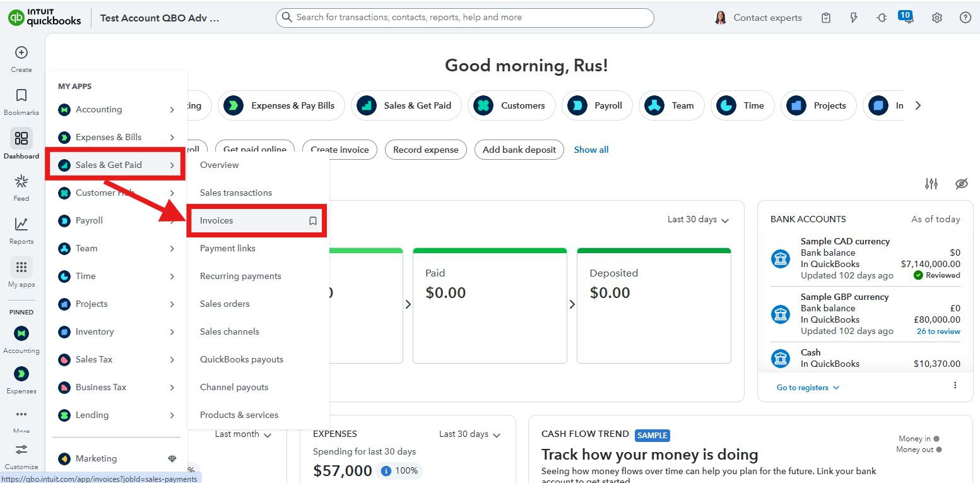Image resolution: width=980 pixels, height=483 pixels.
Task: Open the help question mark icon
Action: click(965, 18)
